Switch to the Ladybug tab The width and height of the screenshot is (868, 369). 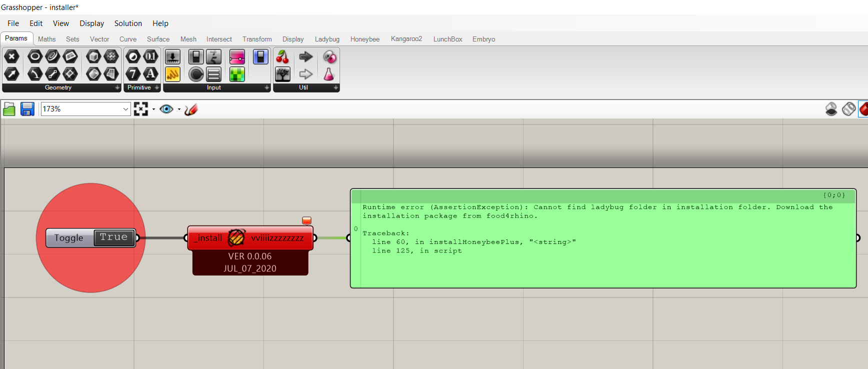pos(327,39)
